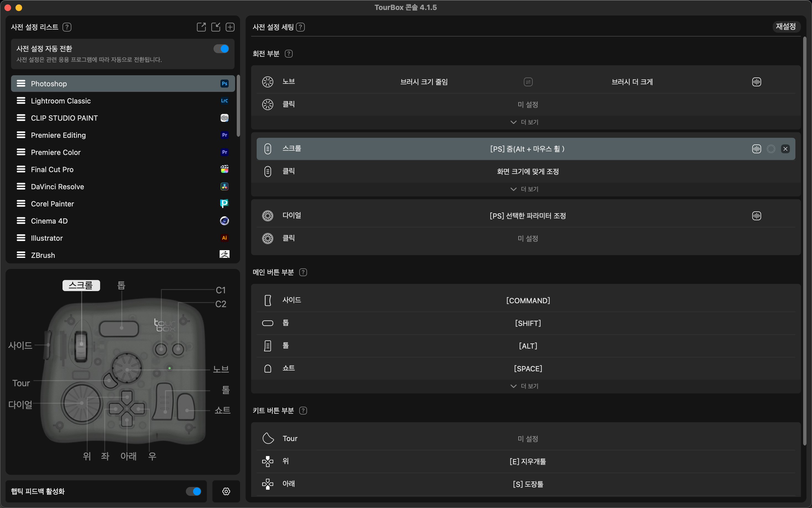
Task: Open help for 사전 설정 리스트
Action: [x=67, y=27]
